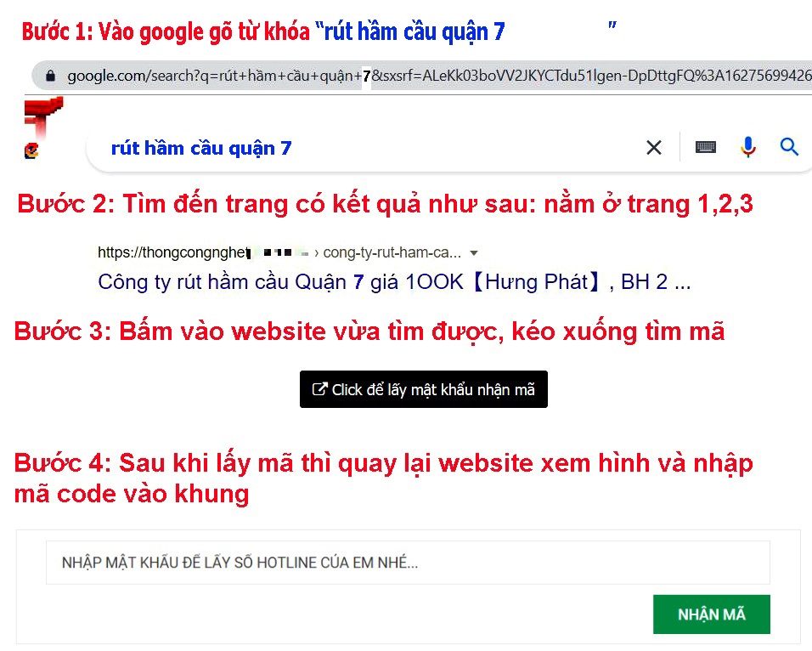Select the search query text rút hầm cầu quận 7
The image size is (812, 651).
(200, 147)
